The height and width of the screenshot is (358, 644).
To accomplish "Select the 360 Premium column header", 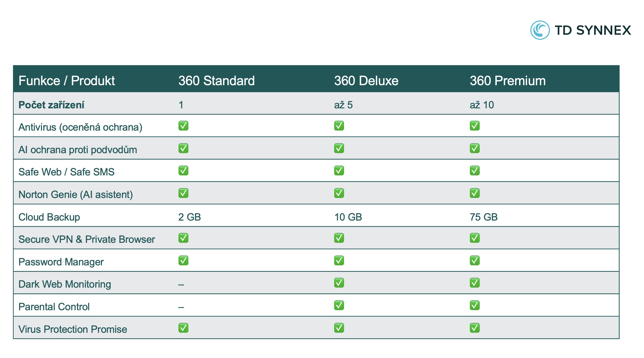I will point(507,81).
